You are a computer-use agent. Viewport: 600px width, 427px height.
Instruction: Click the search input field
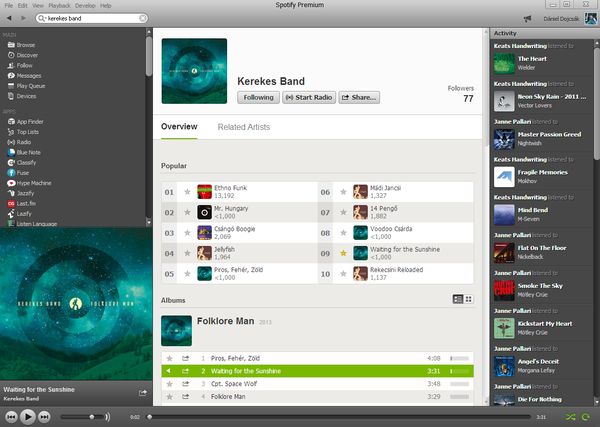[x=92, y=18]
